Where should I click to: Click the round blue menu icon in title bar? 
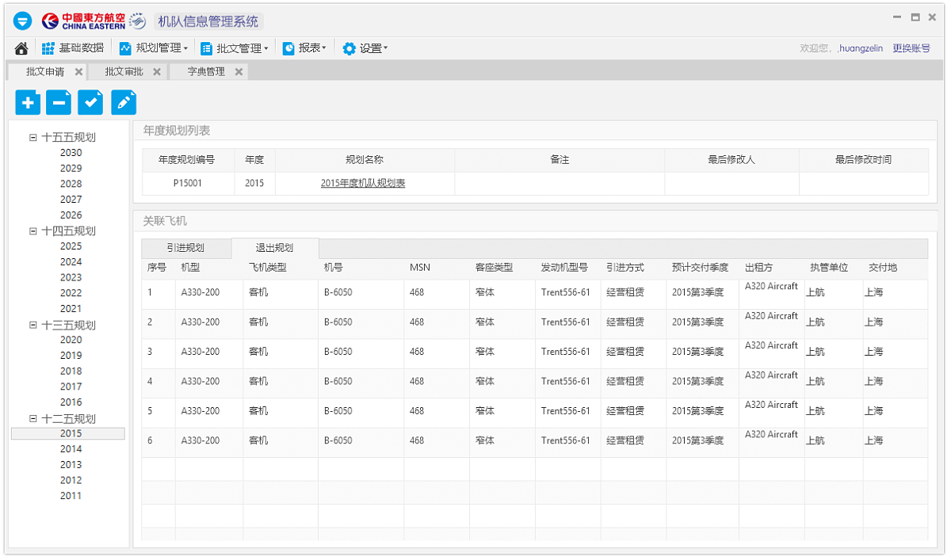point(22,21)
